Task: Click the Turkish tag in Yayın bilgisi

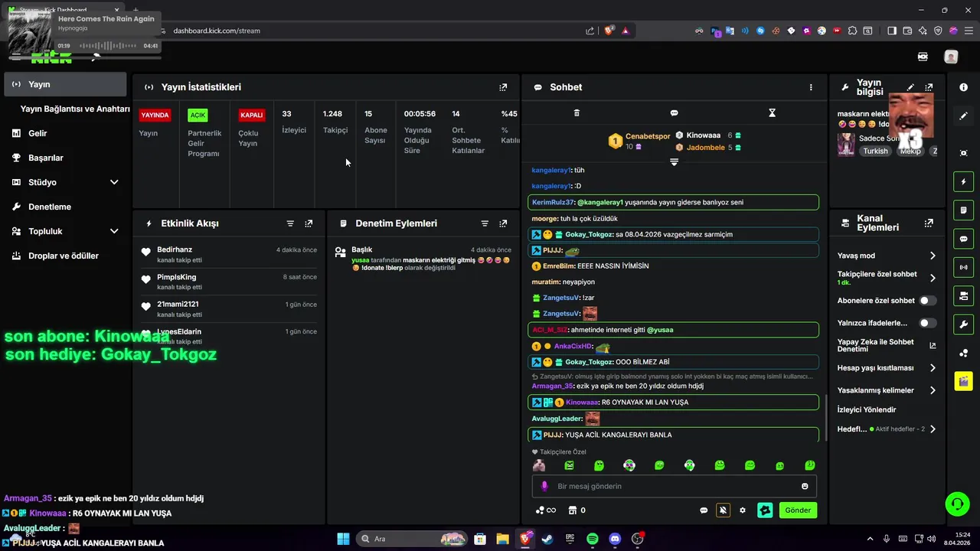Action: [x=875, y=152]
